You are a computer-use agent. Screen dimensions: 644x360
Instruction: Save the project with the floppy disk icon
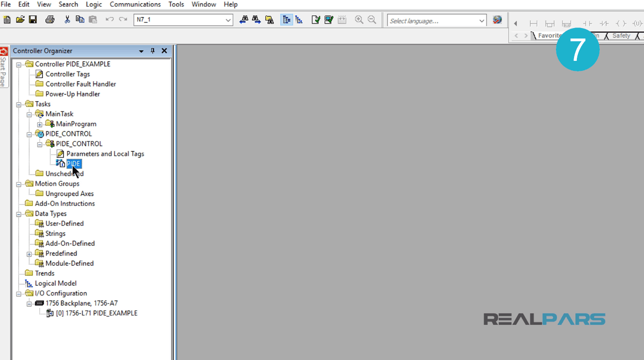[x=33, y=20]
